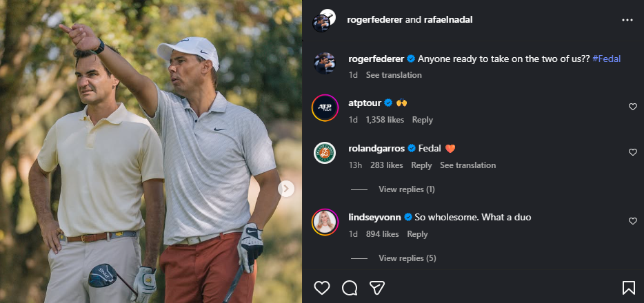Like the lindseyvonn comment
The width and height of the screenshot is (644, 303).
coord(632,221)
